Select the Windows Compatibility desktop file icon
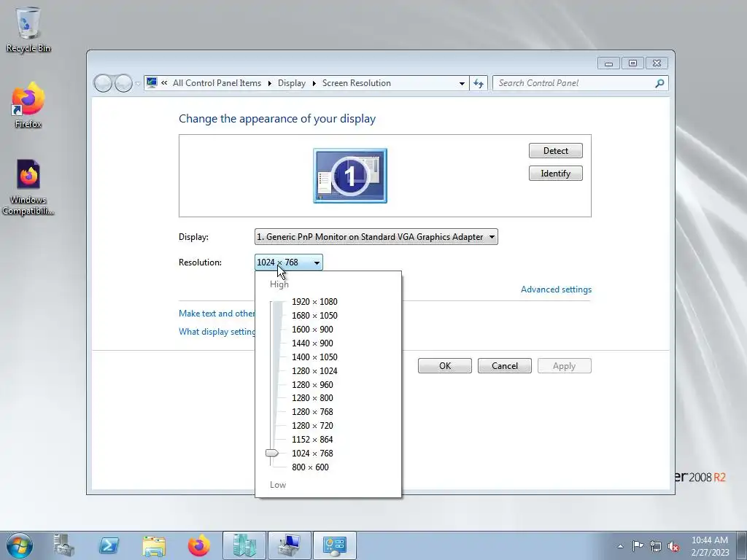This screenshot has height=560, width=747. pyautogui.click(x=28, y=187)
